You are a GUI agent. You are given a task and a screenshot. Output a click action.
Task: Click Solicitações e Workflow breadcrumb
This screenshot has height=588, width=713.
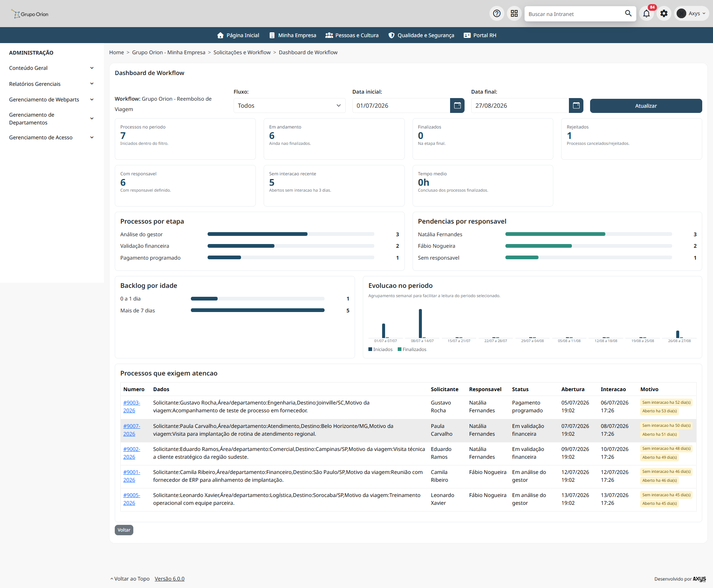pyautogui.click(x=242, y=52)
